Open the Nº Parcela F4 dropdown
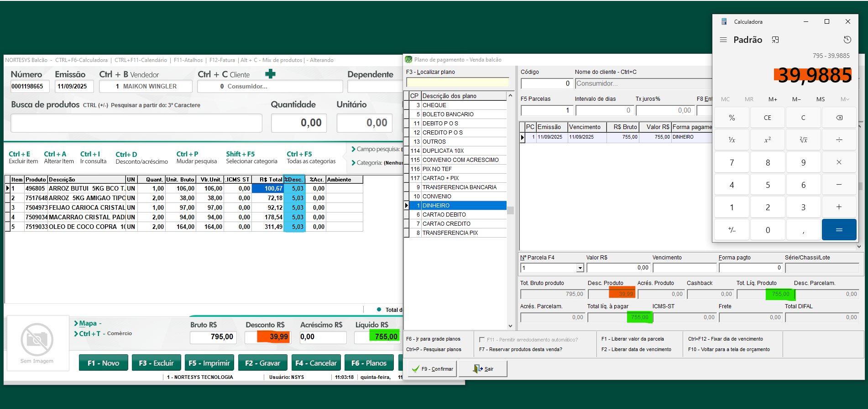 580,268
